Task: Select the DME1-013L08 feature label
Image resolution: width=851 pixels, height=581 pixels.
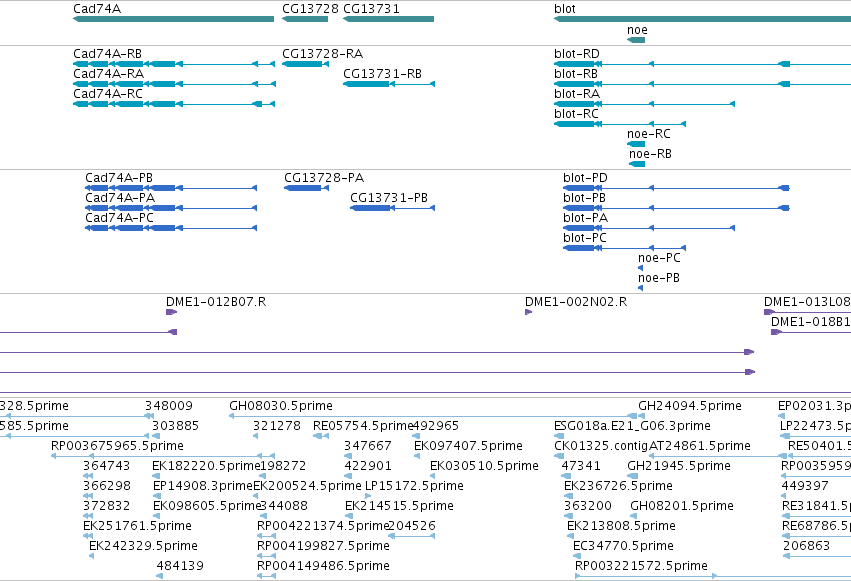Action: (x=807, y=302)
